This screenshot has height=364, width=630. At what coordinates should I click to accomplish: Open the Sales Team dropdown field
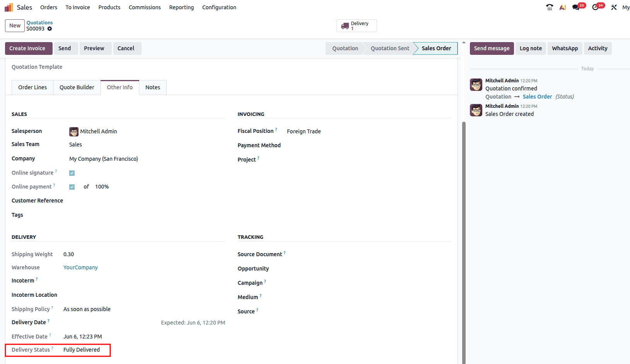pyautogui.click(x=147, y=145)
